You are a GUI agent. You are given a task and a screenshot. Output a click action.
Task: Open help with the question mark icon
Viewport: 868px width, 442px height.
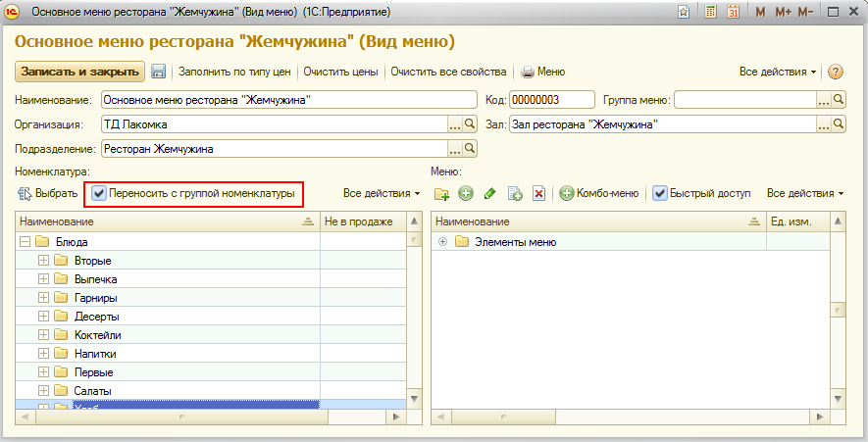tap(836, 72)
